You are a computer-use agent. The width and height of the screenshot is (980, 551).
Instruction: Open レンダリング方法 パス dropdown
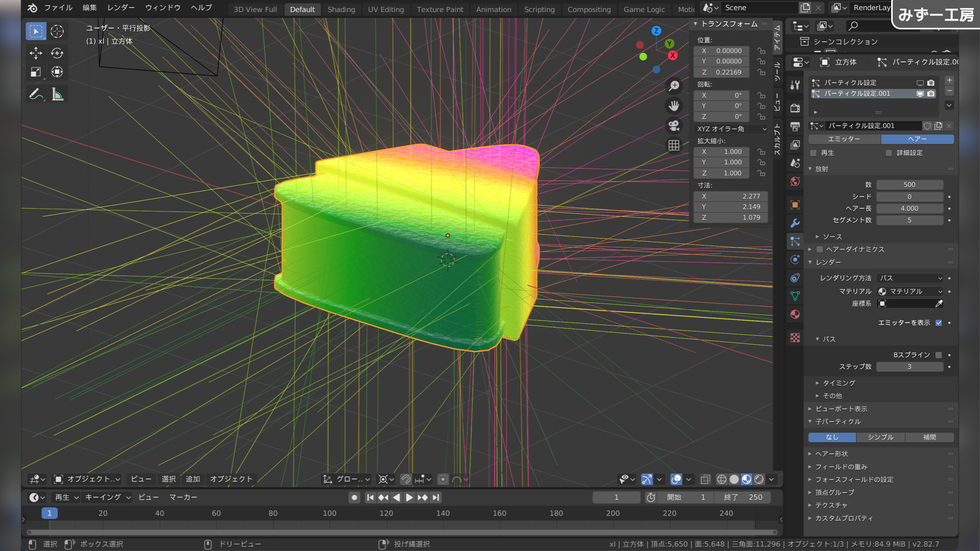click(911, 278)
